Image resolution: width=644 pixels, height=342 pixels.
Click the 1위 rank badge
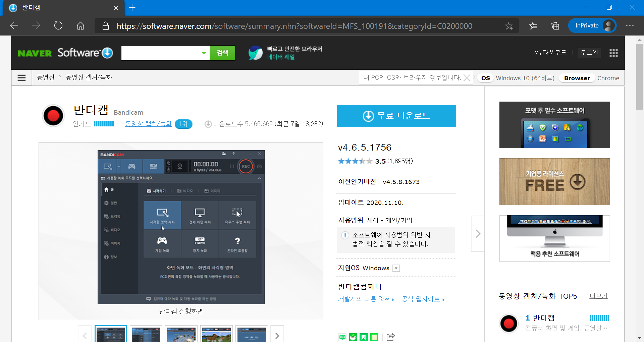point(183,124)
